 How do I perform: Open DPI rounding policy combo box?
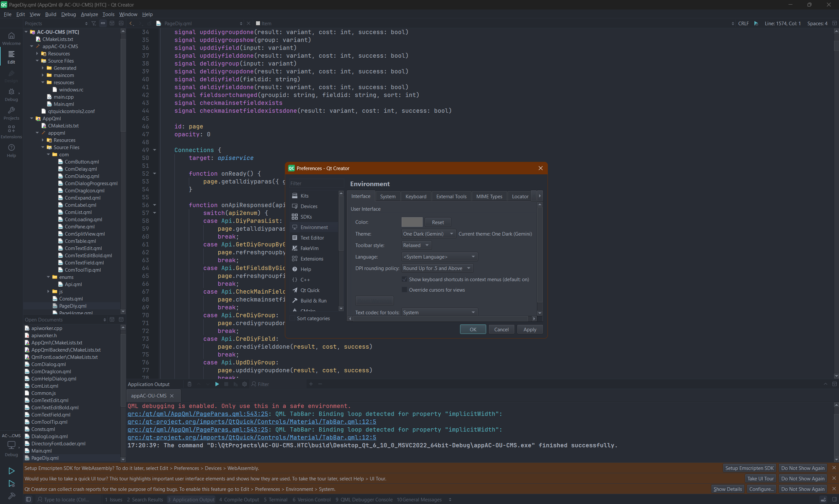(437, 268)
